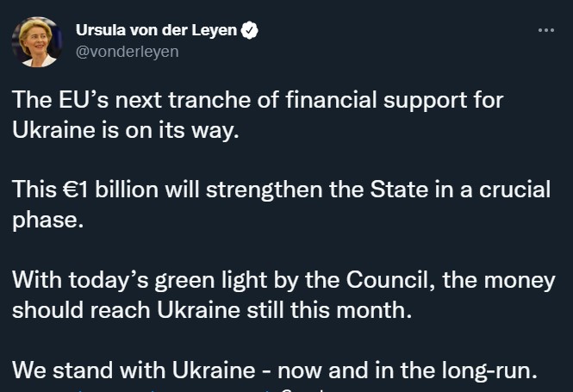Click the word "phase." in the tweet
573x392 pixels.
coord(48,221)
